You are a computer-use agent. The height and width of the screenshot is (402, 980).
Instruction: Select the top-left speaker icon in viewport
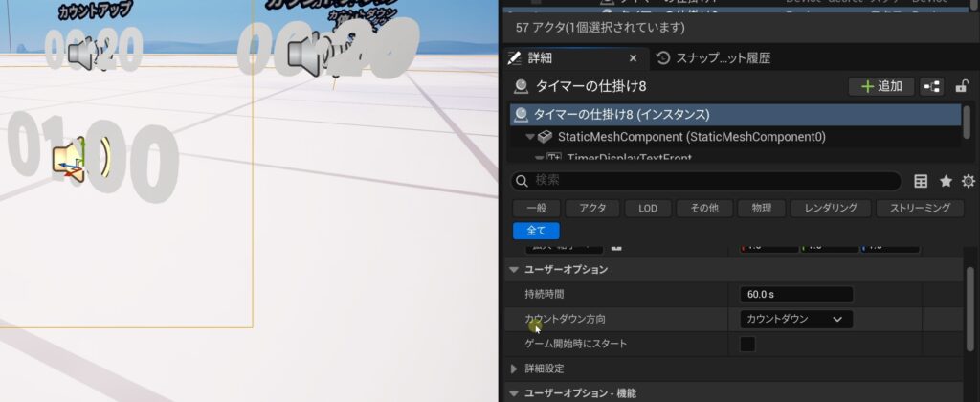[x=84, y=56]
